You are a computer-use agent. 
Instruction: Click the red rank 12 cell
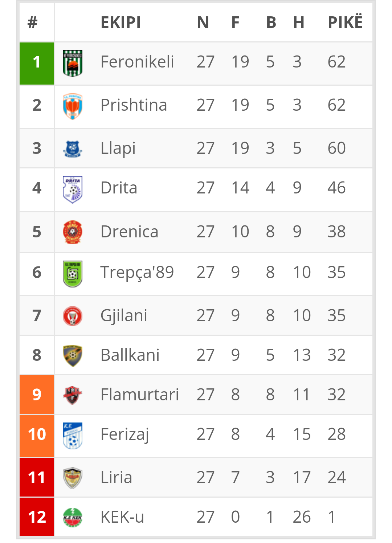point(37,517)
